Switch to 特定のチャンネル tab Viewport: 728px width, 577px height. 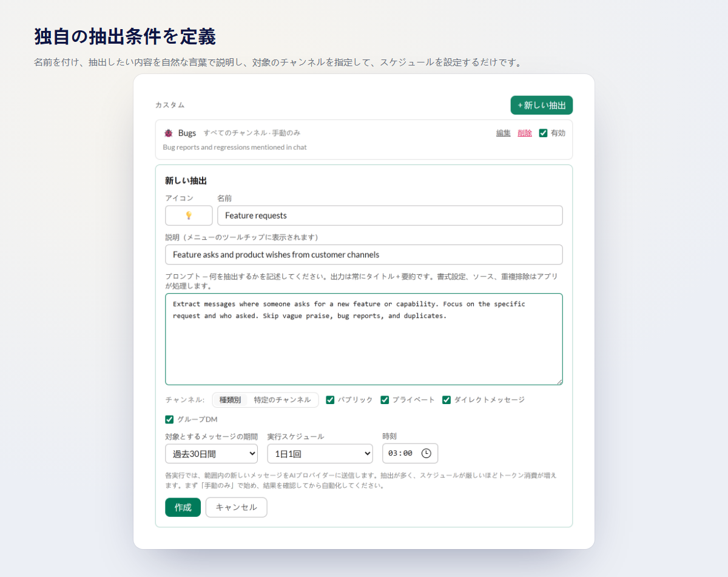pos(283,400)
